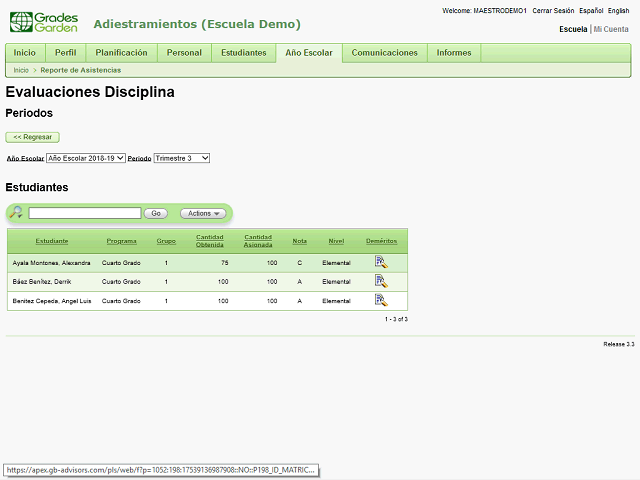This screenshot has width=640, height=480.
Task: Click the 1 - 3 of 3 pagination text
Action: coord(396,319)
